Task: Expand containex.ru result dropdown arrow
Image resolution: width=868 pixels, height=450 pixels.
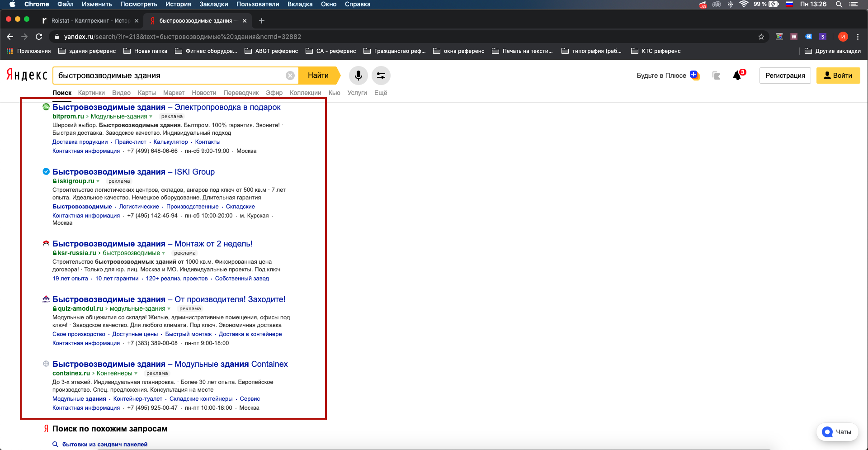Action: (x=136, y=374)
